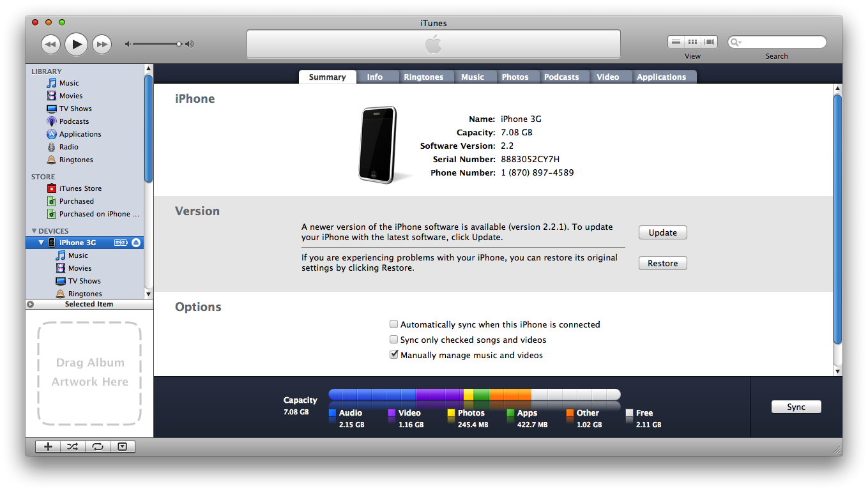
Task: Open the iTunes Store
Action: coord(80,188)
